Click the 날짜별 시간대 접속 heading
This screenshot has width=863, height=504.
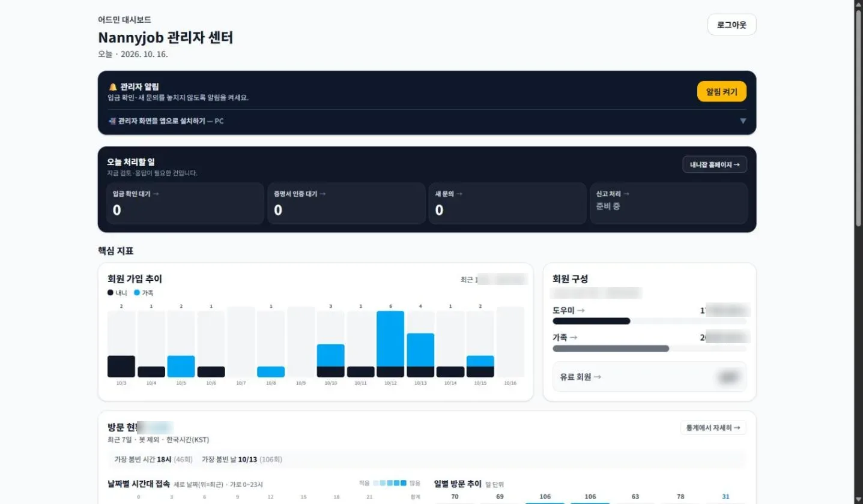pos(139,483)
